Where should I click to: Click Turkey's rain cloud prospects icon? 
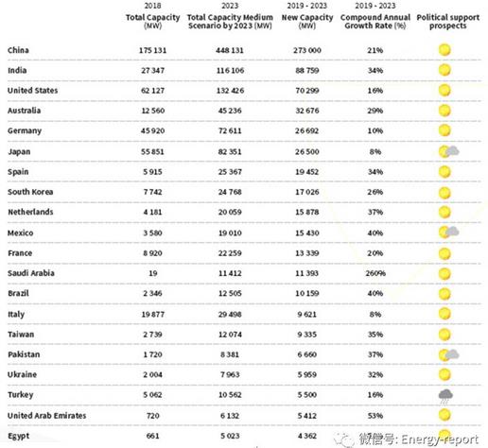coord(445,396)
